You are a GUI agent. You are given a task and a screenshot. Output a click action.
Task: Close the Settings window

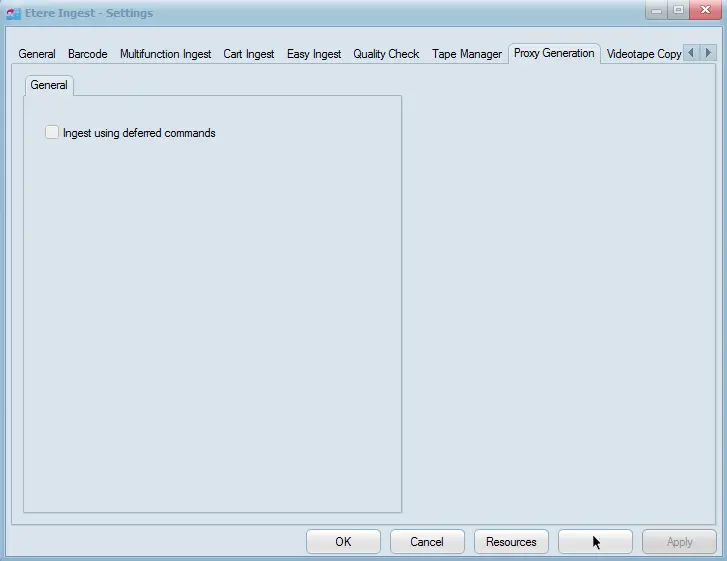tap(703, 11)
